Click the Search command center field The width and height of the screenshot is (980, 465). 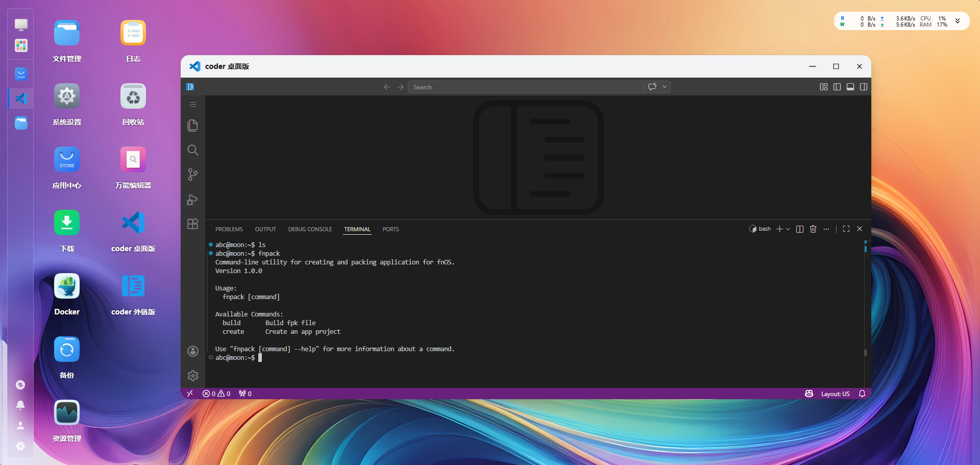526,87
